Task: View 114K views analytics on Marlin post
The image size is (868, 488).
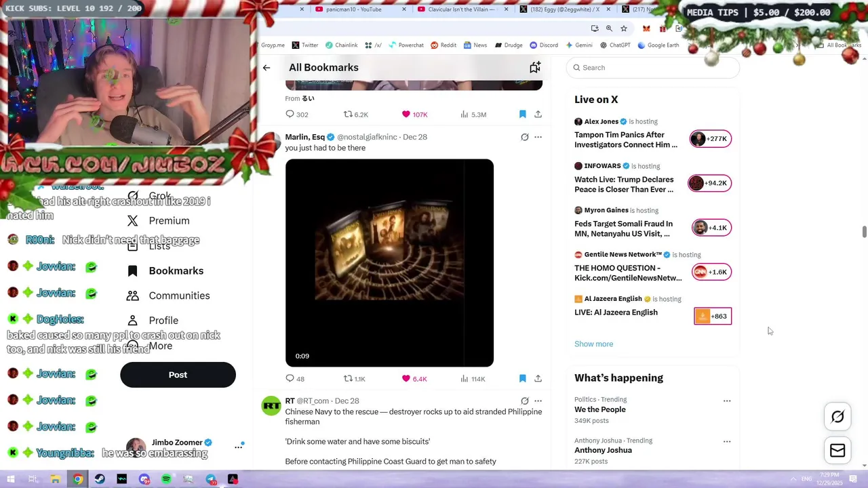Action: pyautogui.click(x=473, y=379)
